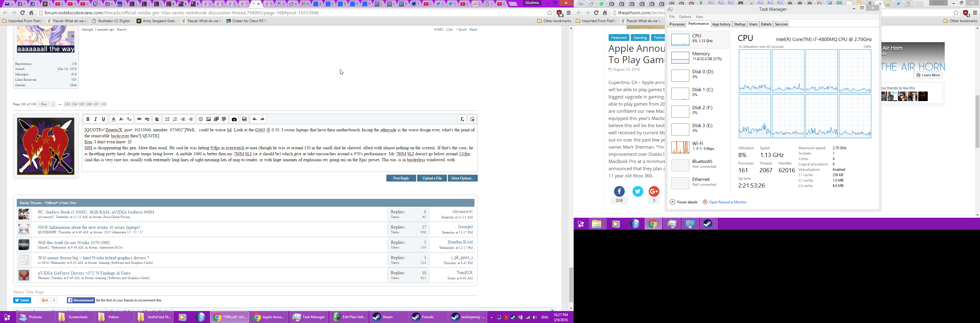The image size is (980, 323).
Task: Insert an ordered numbered list
Action: click(175, 119)
